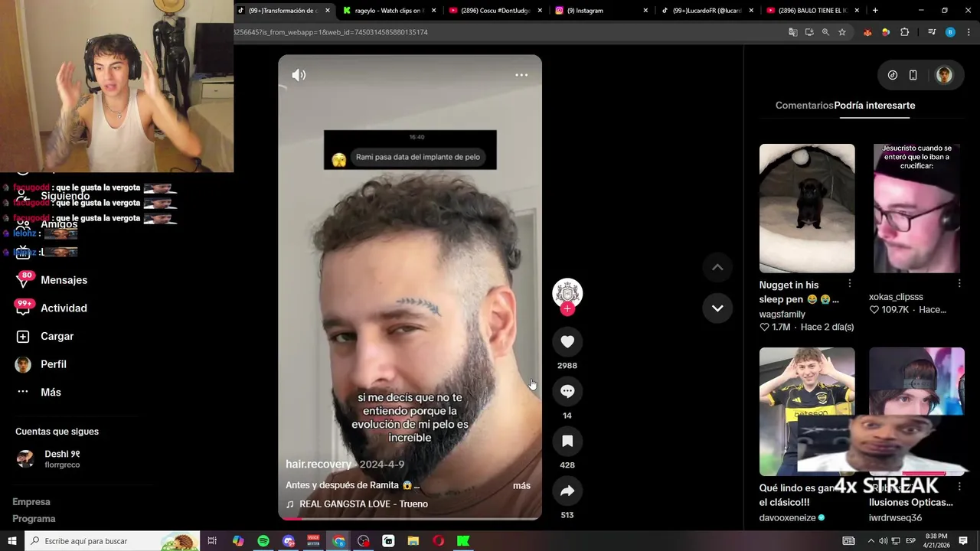Open the davooxeneize football video thumbnail
This screenshot has width=980, height=551.
807,412
